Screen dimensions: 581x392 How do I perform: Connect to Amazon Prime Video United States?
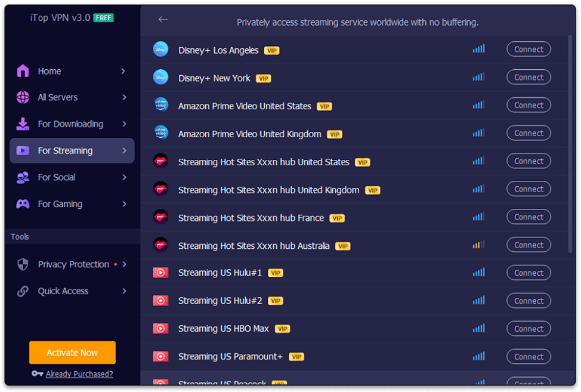[x=529, y=105]
